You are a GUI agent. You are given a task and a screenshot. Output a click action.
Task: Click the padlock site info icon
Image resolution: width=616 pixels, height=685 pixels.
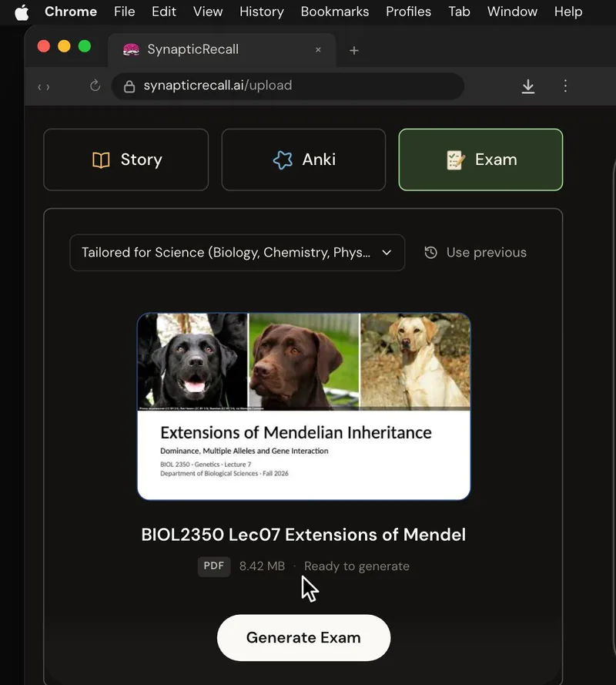(x=129, y=86)
